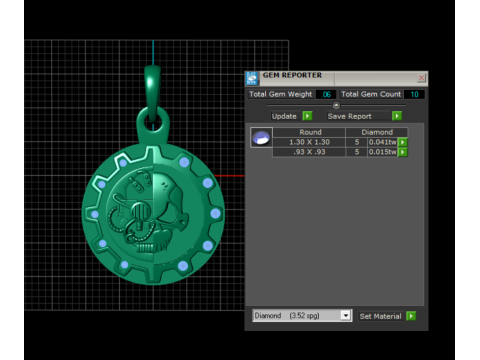Click the green arrow next to Set Material
The image size is (480, 360).
[x=411, y=316]
